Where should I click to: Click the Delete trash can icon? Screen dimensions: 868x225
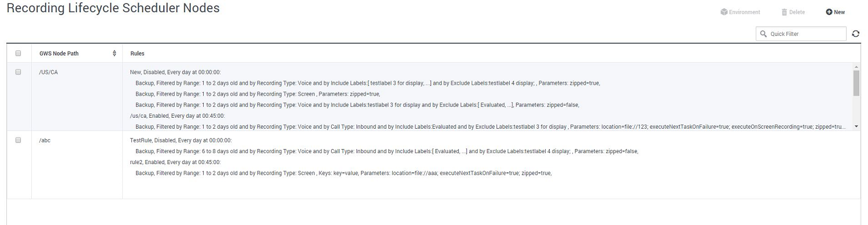[785, 12]
